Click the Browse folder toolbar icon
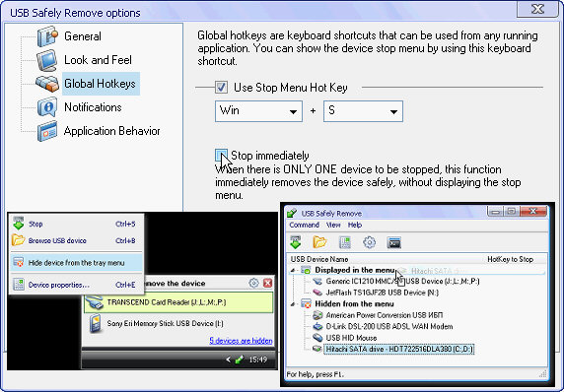The height and width of the screenshot is (392, 564). click(x=319, y=242)
